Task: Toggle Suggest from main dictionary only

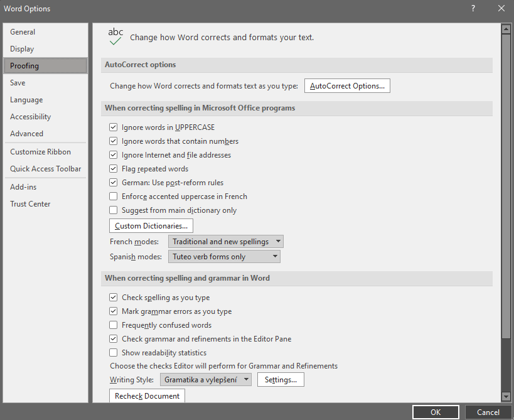Action: pyautogui.click(x=114, y=210)
